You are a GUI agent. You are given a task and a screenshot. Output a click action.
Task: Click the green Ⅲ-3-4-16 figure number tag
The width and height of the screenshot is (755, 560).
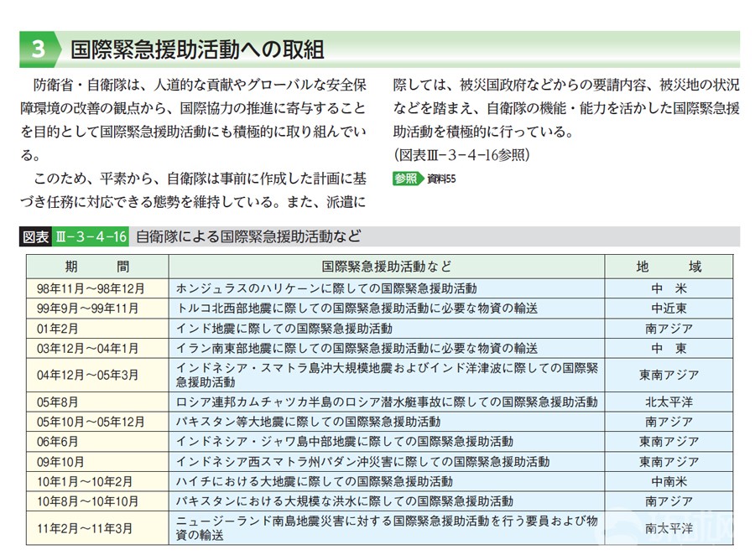[x=90, y=237]
